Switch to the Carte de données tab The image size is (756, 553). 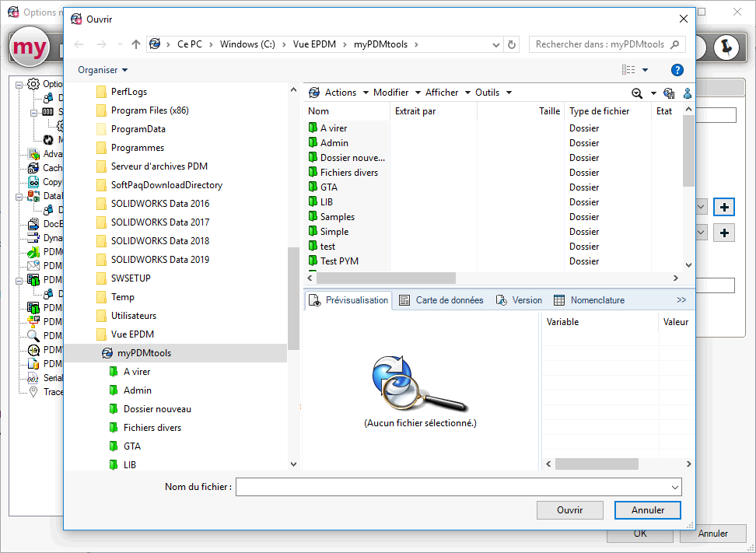442,300
